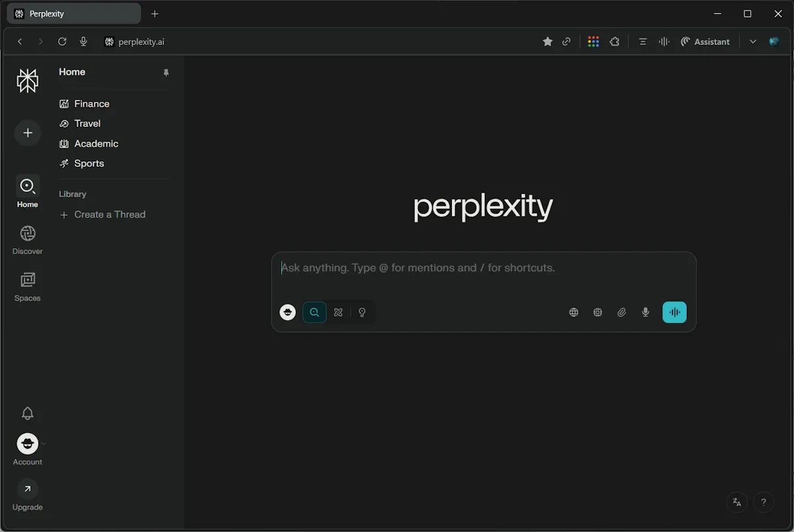The image size is (794, 532).
Task: Expand the toolbar chevron dropdown
Action: pyautogui.click(x=753, y=42)
